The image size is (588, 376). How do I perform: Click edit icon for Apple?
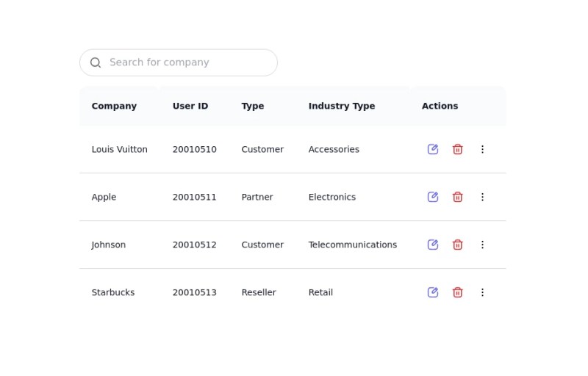pyautogui.click(x=433, y=197)
